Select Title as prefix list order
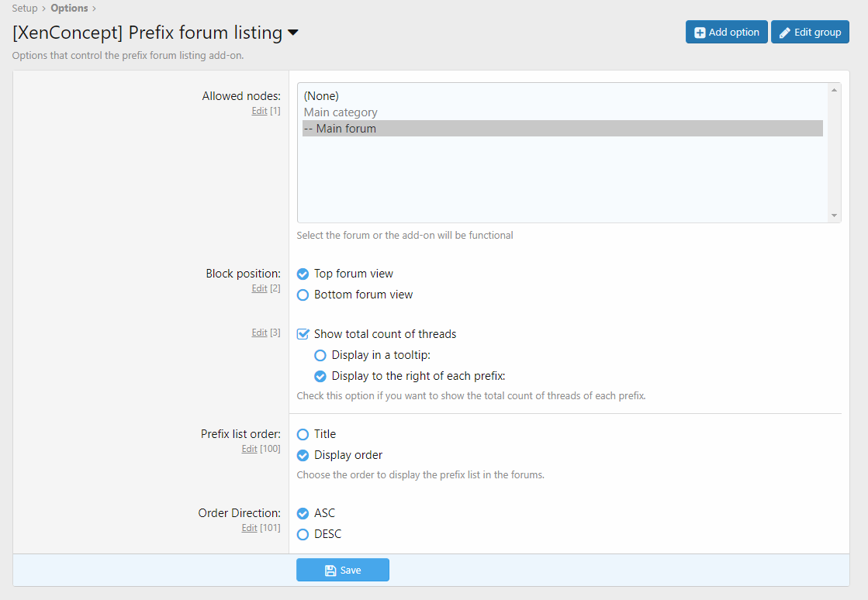Image resolution: width=868 pixels, height=600 pixels. click(303, 434)
